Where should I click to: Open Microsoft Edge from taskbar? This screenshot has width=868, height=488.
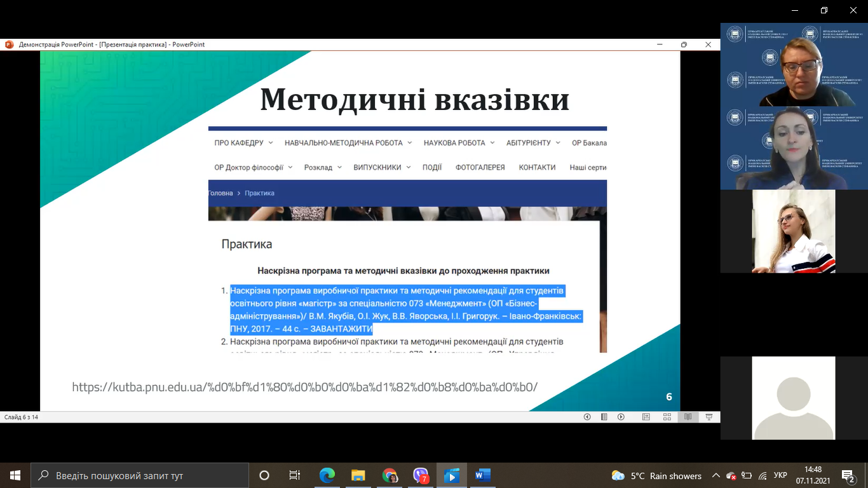(x=327, y=475)
